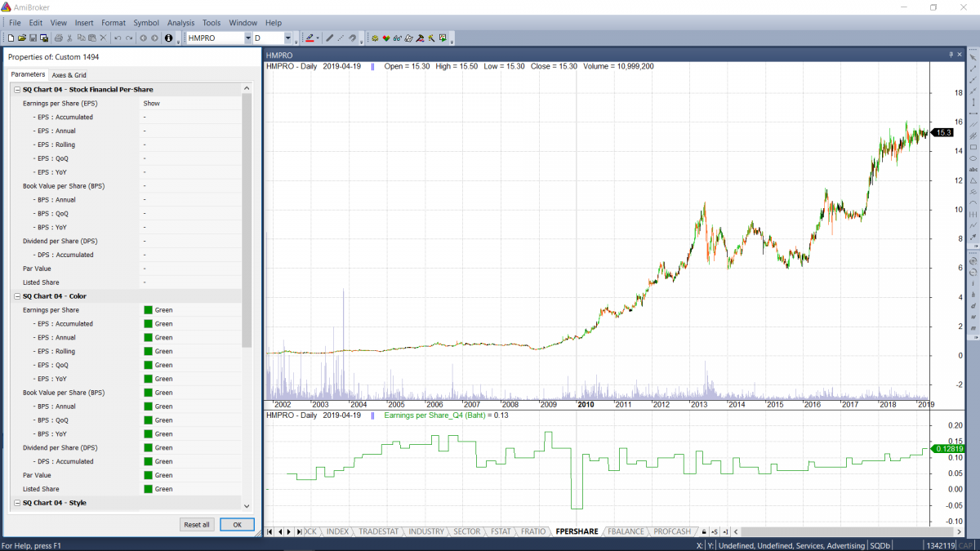Click the Save diskette icon in toolbar
The width and height of the screenshot is (980, 551).
[33, 38]
